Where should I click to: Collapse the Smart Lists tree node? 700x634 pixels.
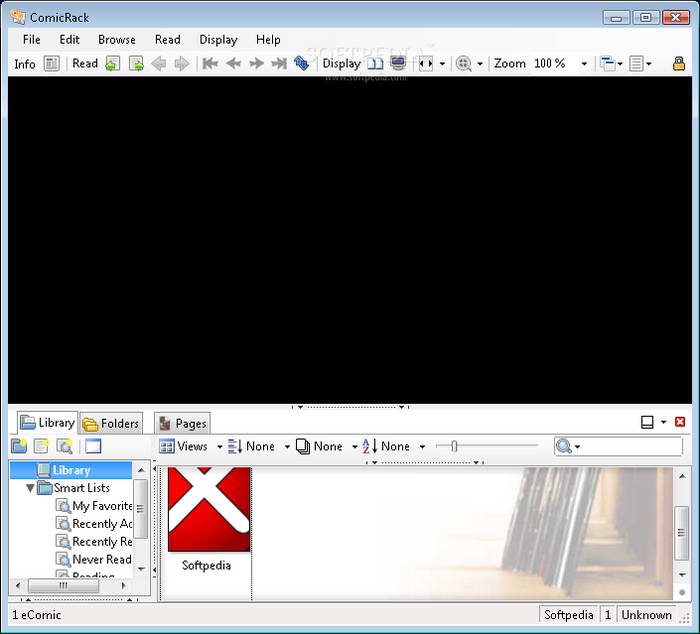click(x=30, y=488)
